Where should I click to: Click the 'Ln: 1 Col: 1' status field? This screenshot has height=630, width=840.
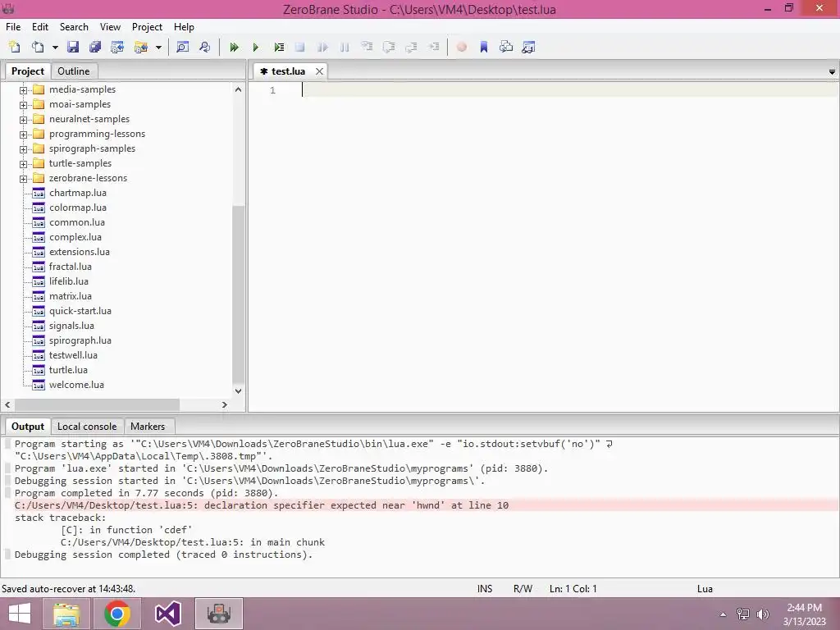point(573,589)
